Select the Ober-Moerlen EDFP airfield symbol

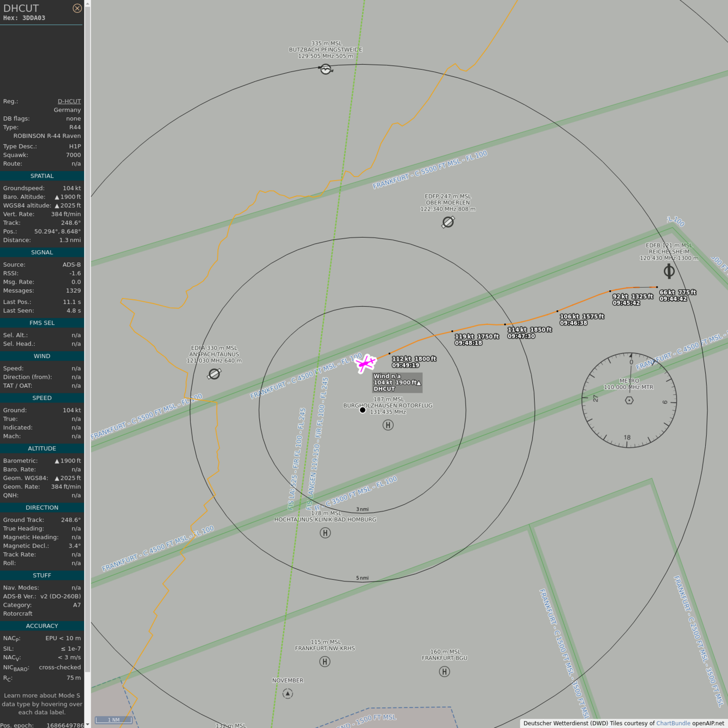448,222
